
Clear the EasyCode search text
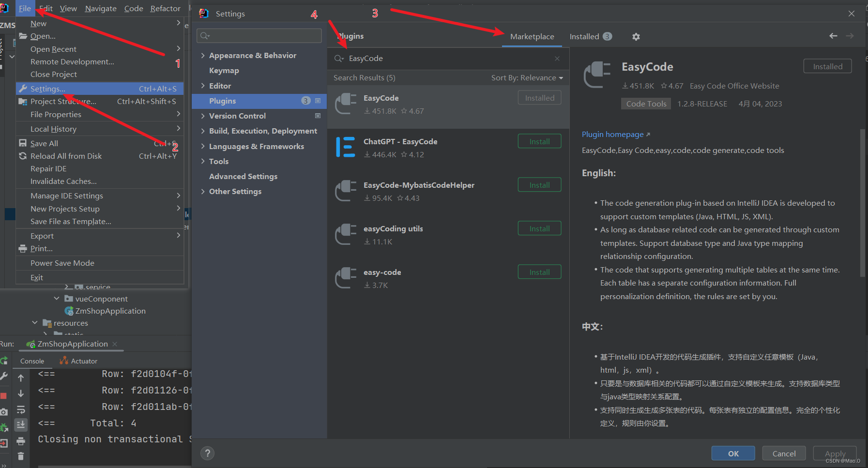[x=557, y=59]
